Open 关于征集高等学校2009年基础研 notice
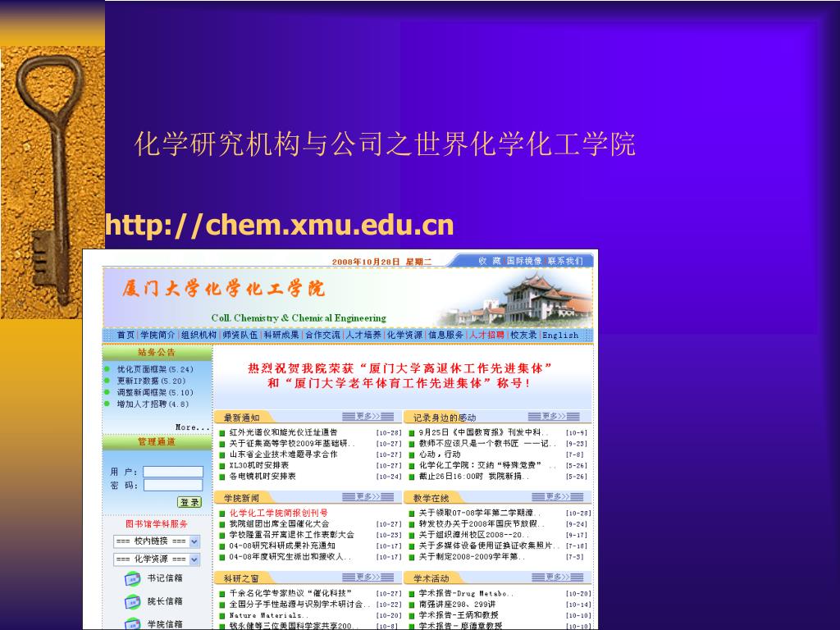This screenshot has height=630, width=840. [292, 444]
